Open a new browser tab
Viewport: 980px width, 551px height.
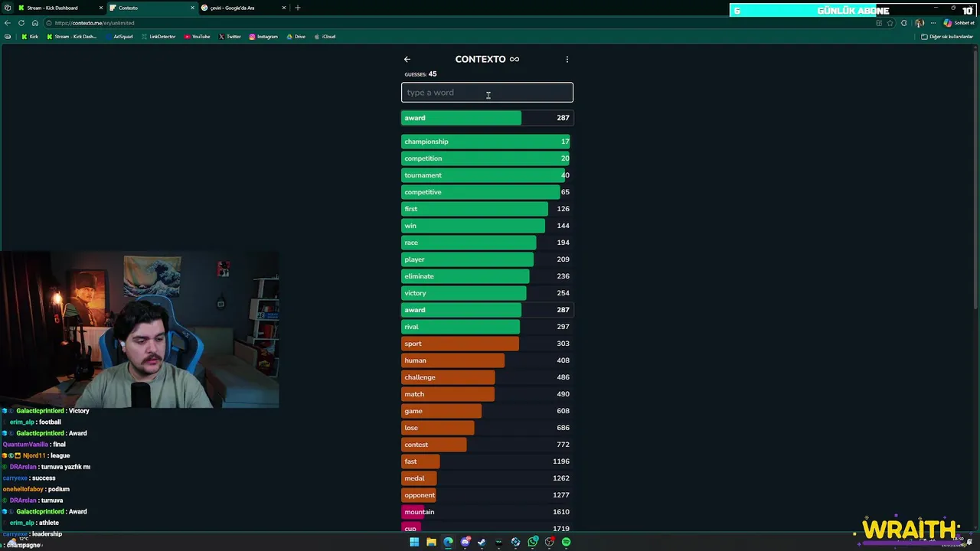[x=298, y=8]
